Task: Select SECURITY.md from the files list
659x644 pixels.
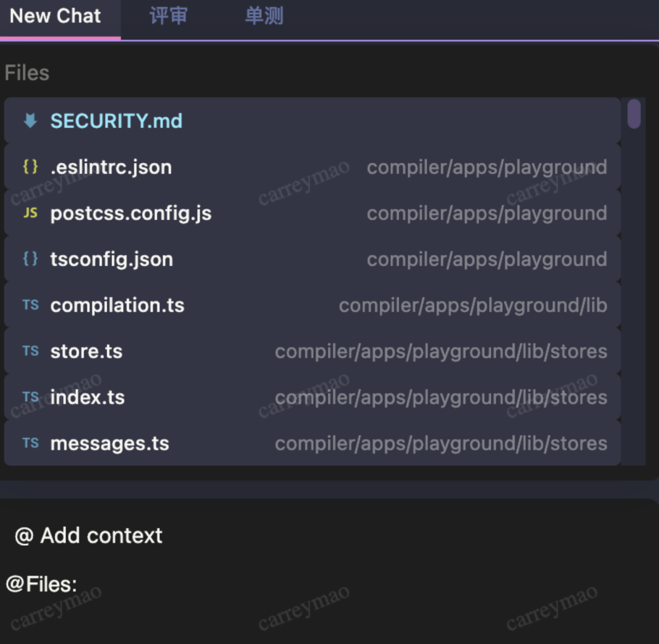Action: pos(312,121)
